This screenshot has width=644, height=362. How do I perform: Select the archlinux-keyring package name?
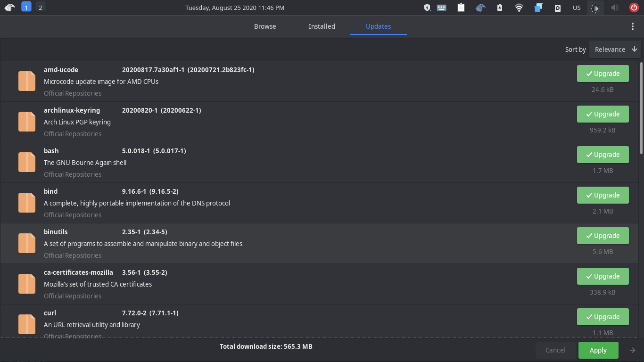pos(72,110)
